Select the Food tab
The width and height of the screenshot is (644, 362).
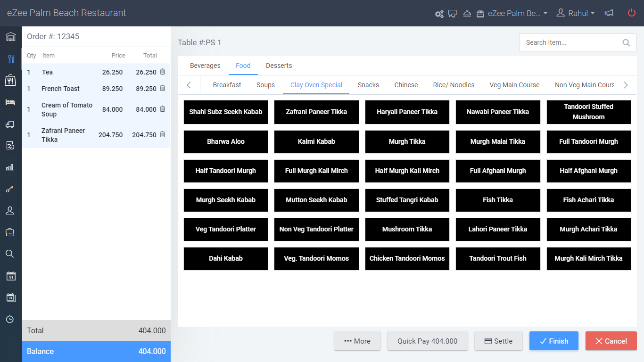pos(243,66)
